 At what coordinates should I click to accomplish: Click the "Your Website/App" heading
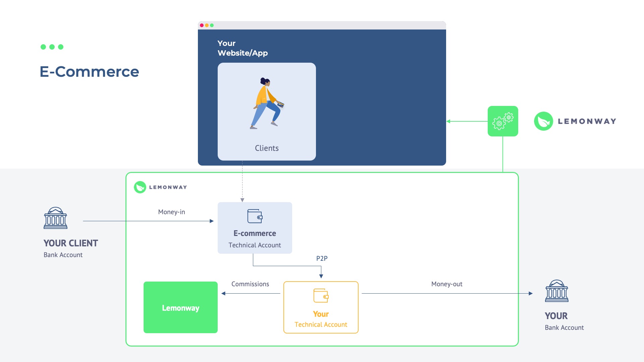click(x=243, y=48)
